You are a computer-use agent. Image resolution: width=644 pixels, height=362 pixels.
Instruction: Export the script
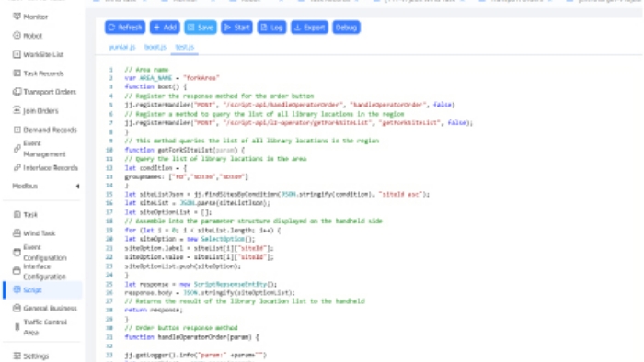pyautogui.click(x=309, y=28)
